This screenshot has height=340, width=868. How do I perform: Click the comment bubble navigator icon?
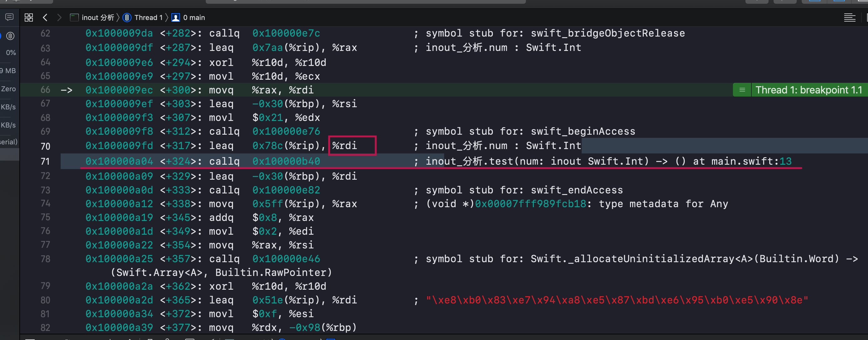[x=9, y=17]
